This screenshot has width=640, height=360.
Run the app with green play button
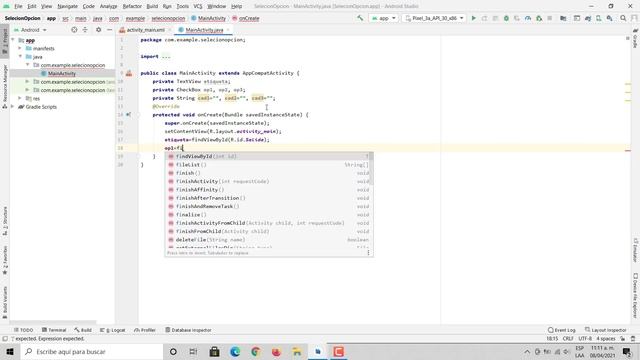click(473, 18)
